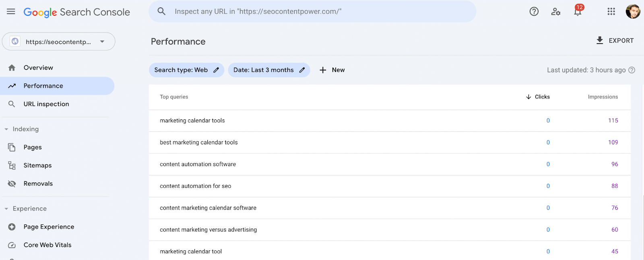
Task: Click query 'content automation for seo'
Action: [196, 186]
